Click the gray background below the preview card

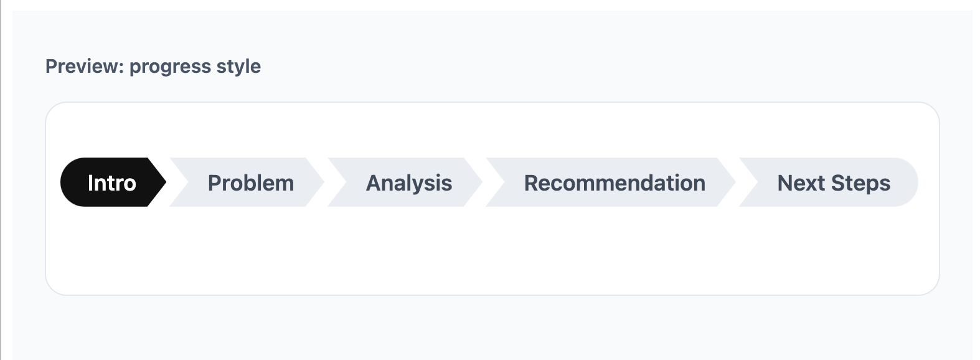(492, 327)
